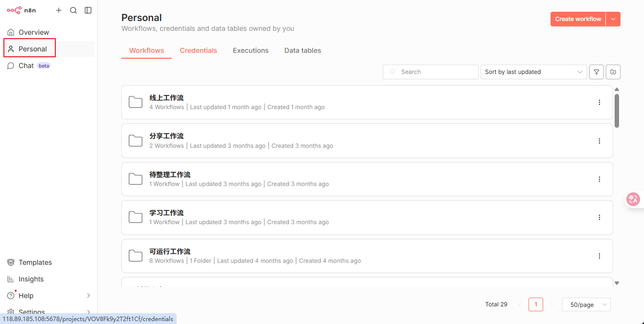Open three-dot menu for 学习工作流 folder
This screenshot has height=324, width=644.
[x=599, y=217]
